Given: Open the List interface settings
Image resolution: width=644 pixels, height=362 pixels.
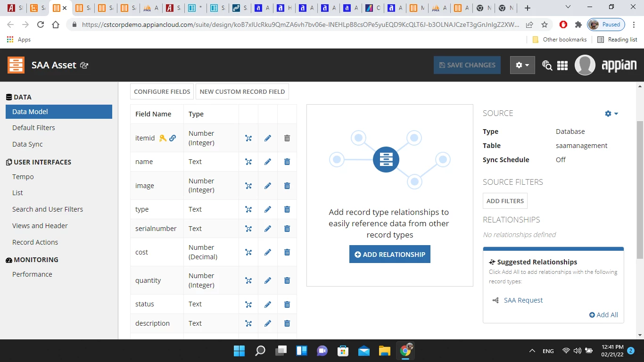Looking at the screenshot, I should pos(17,193).
